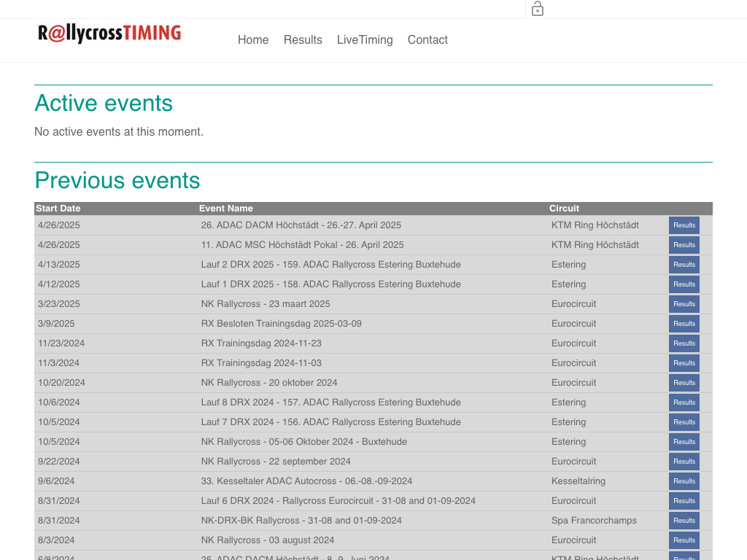
Task: Open the LiveTiming navigation link
Action: pyautogui.click(x=365, y=40)
